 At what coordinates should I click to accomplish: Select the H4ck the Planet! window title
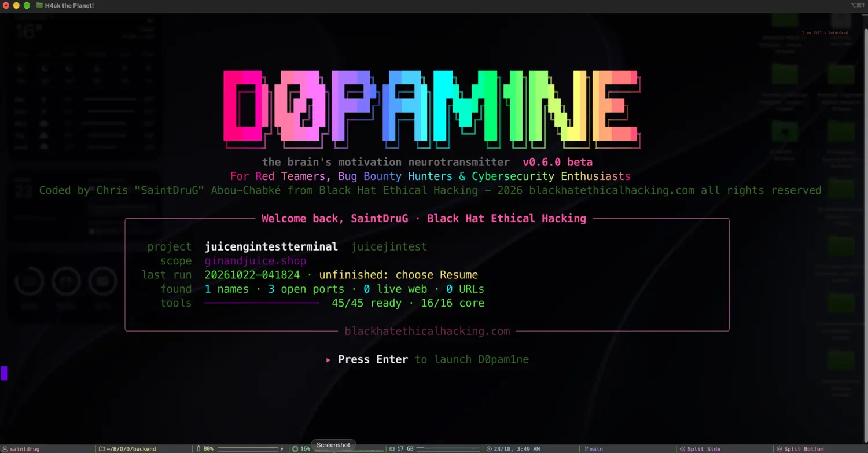(x=69, y=5)
